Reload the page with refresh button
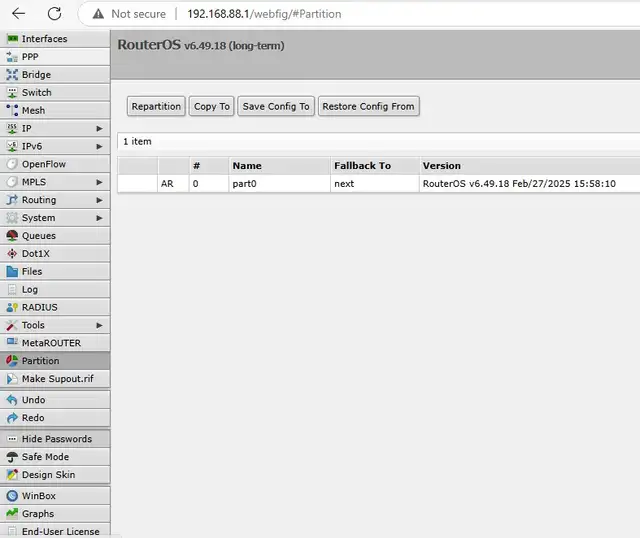The image size is (640, 538). [54, 14]
